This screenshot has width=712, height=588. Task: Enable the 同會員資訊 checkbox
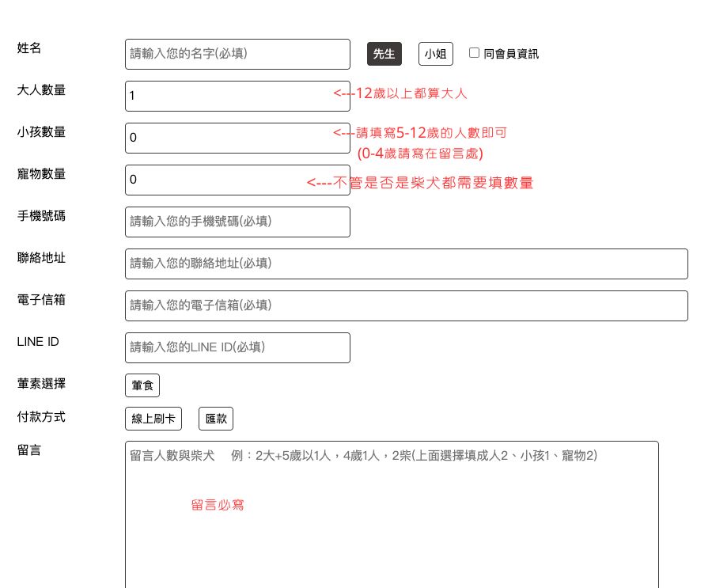point(475,53)
